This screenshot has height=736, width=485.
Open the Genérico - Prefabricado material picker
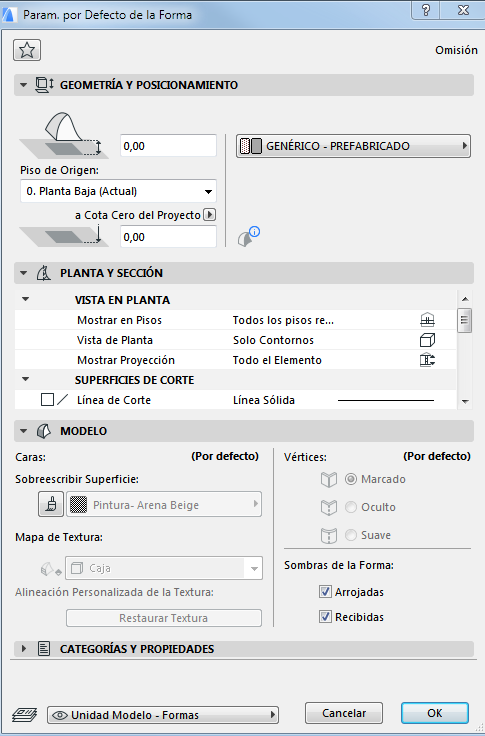click(x=353, y=146)
